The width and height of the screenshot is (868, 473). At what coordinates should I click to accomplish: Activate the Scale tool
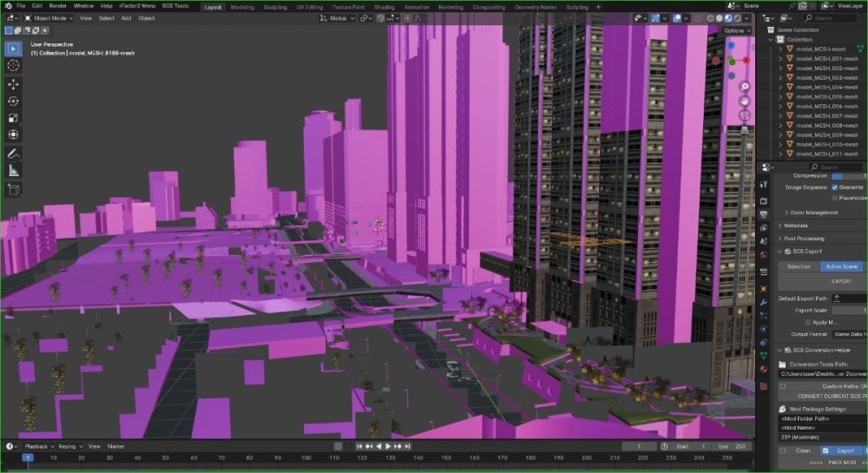pos(13,118)
